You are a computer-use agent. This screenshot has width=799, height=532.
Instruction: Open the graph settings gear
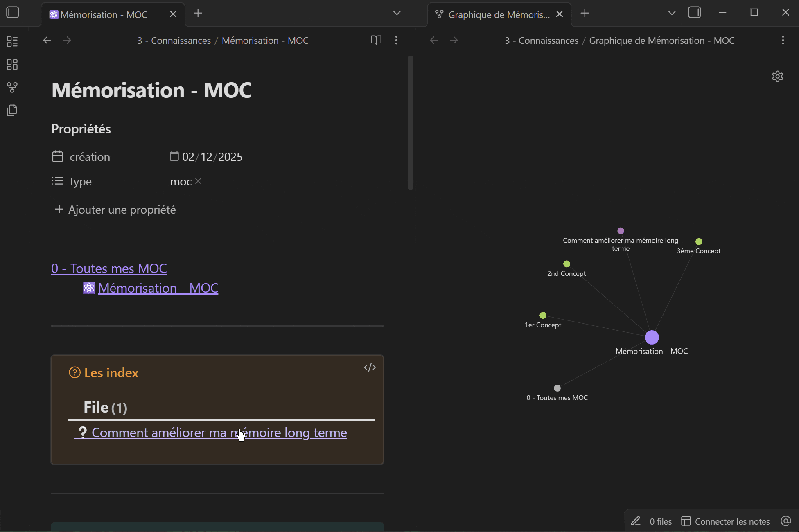tap(777, 77)
